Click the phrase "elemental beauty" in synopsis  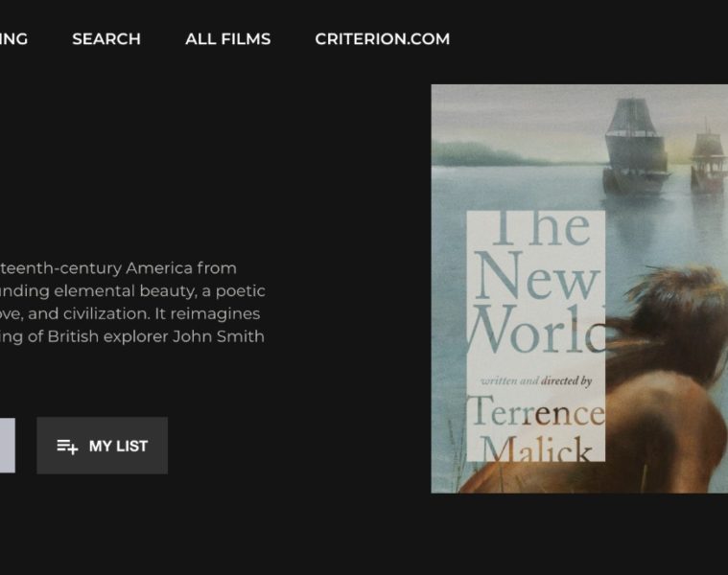(122, 290)
